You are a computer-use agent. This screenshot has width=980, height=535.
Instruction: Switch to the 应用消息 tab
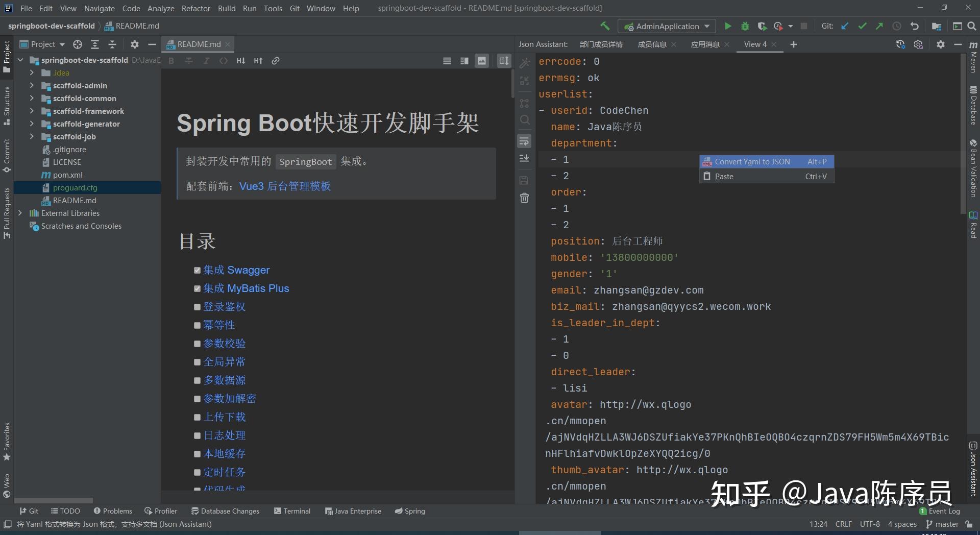(x=705, y=44)
